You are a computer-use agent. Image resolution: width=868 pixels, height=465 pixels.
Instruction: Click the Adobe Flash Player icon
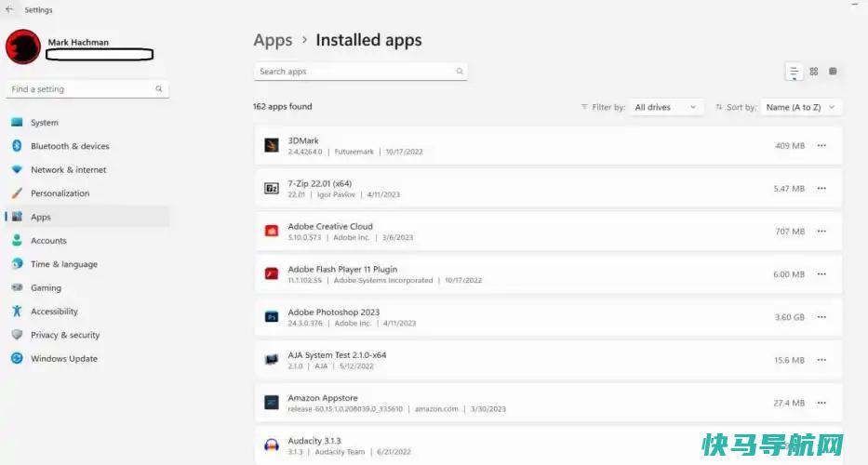click(272, 274)
